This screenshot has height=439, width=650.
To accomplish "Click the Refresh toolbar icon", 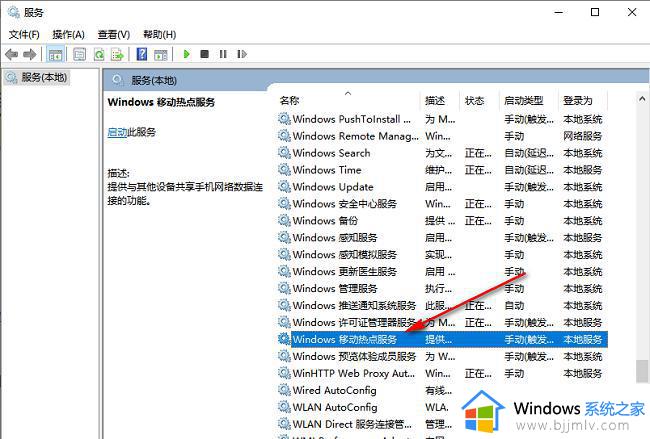I will coord(99,54).
